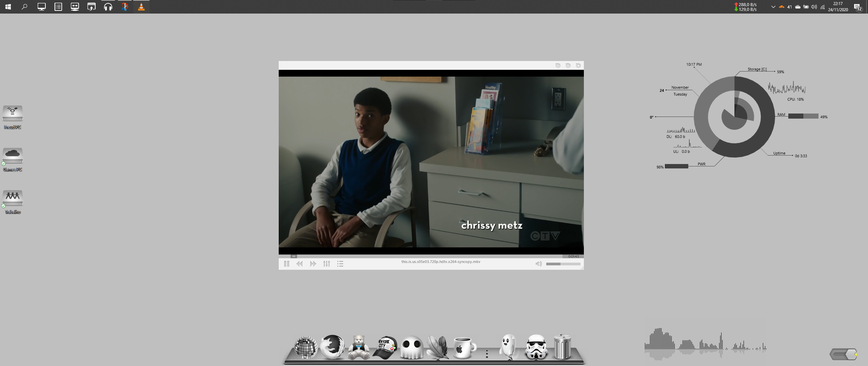Screen dimensions: 868x366
Task: Click the rewind button in VLC
Action: click(299, 264)
